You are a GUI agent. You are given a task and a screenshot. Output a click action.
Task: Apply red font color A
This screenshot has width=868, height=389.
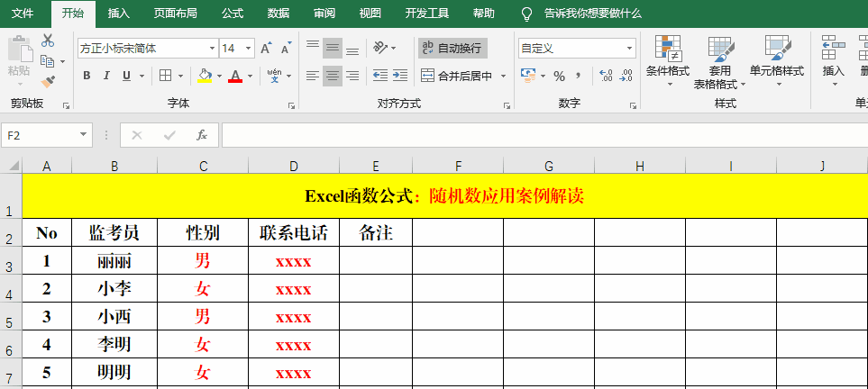click(235, 76)
